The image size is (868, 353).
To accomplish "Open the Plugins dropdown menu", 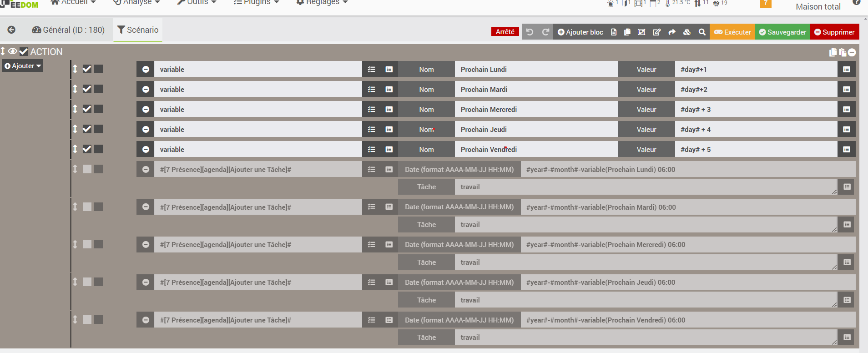I will (x=256, y=2).
